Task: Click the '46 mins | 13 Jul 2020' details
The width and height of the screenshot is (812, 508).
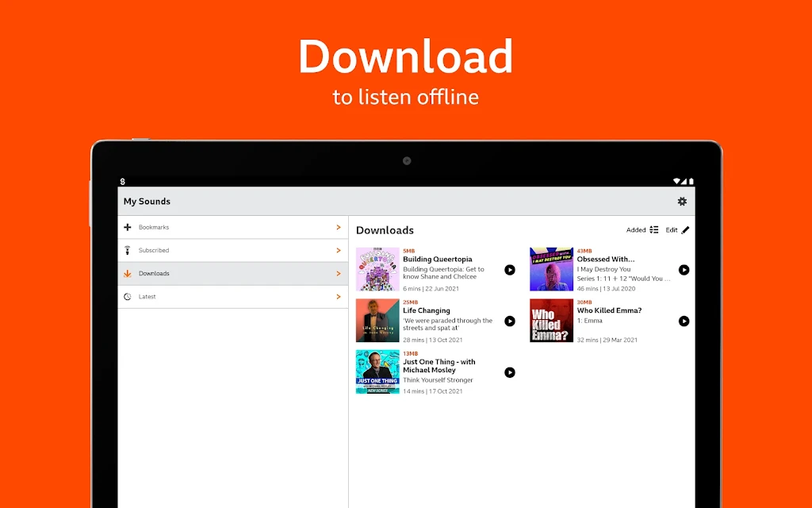Action: point(606,289)
